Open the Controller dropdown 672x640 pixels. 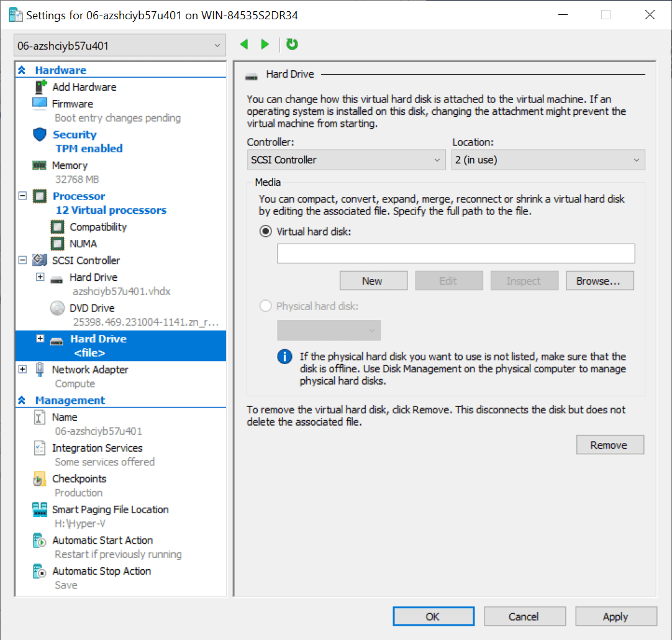[x=347, y=160]
